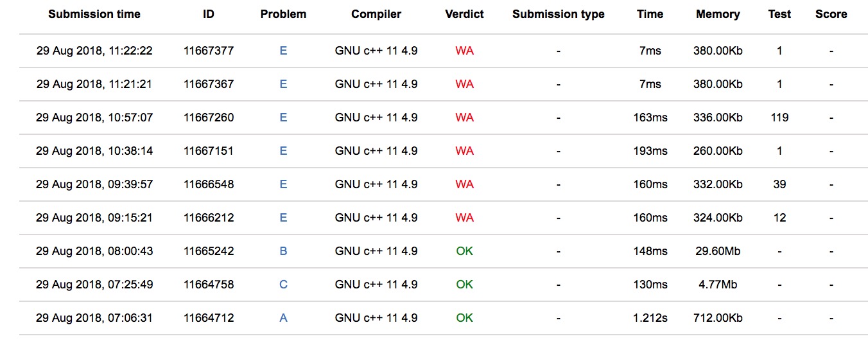The image size is (868, 343).
Task: Select submission ID 11667367
Action: [209, 84]
